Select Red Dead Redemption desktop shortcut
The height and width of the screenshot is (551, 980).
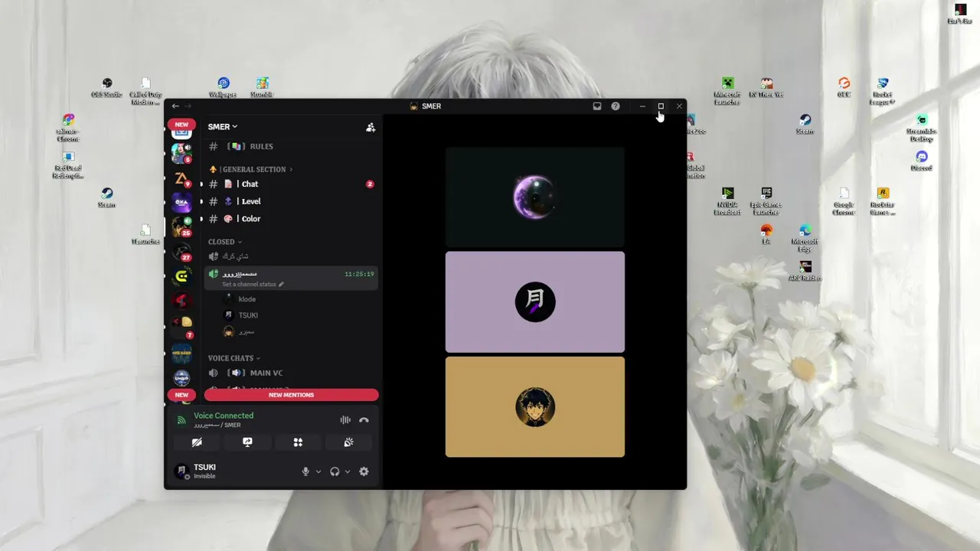[x=68, y=165]
